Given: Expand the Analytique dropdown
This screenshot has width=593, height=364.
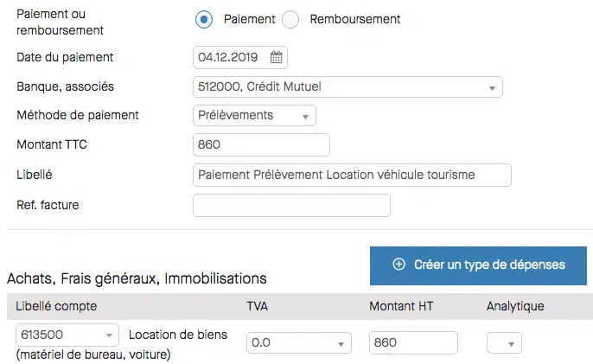Looking at the screenshot, I should 504,342.
